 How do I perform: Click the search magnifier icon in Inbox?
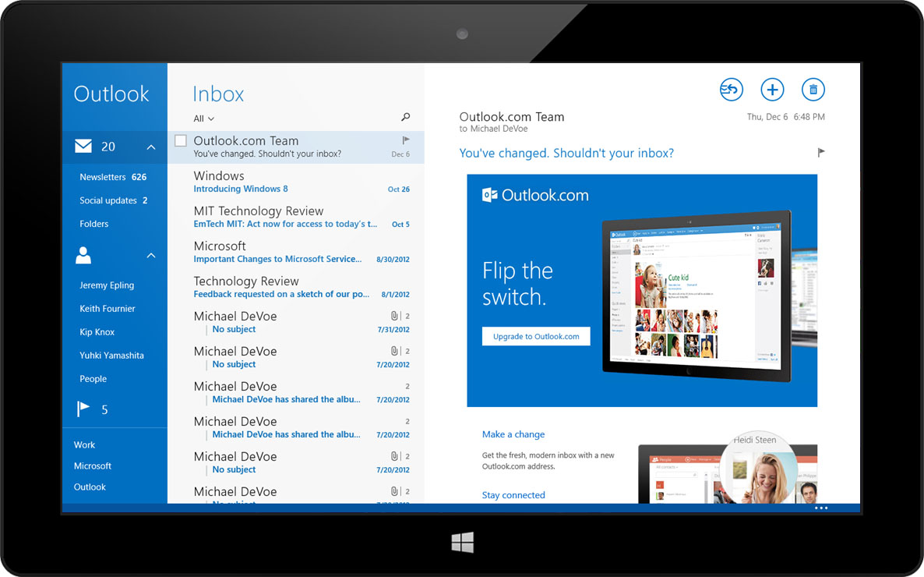(x=405, y=118)
